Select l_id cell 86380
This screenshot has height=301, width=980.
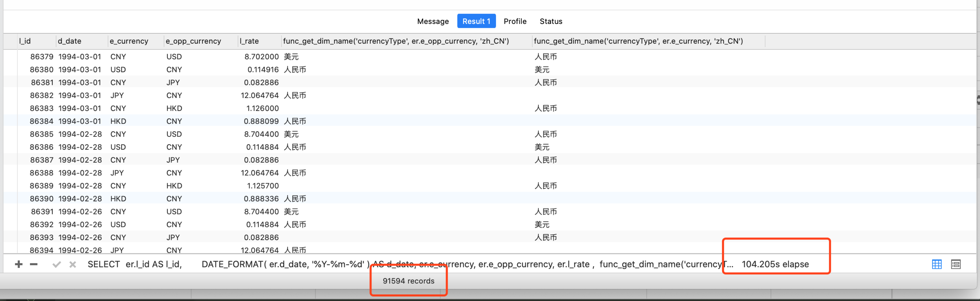(42, 70)
